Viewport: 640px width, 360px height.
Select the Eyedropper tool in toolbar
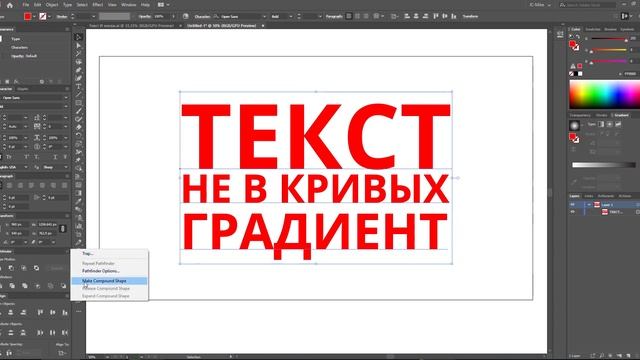79,201
